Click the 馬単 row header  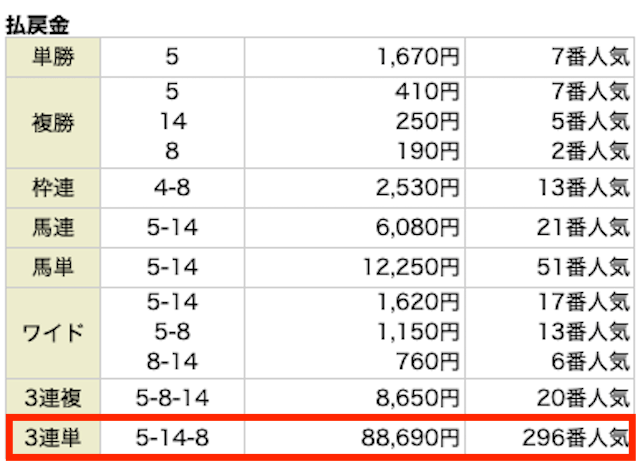53,269
